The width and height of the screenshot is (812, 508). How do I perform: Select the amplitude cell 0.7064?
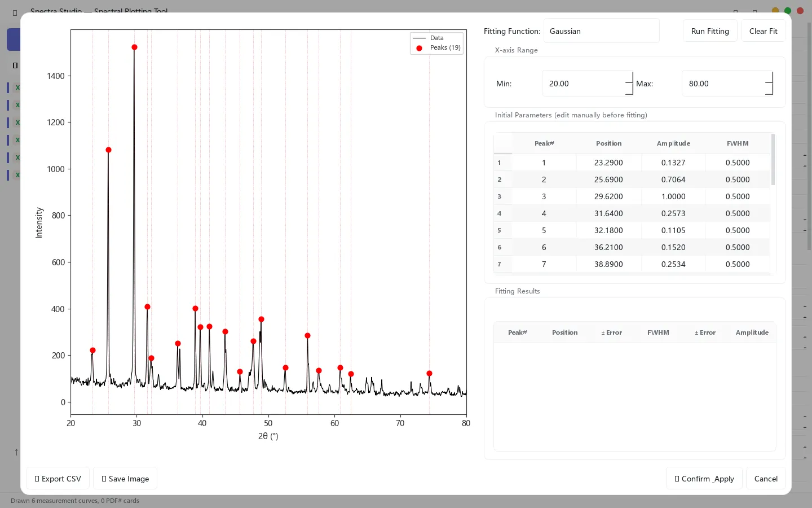[673, 179]
